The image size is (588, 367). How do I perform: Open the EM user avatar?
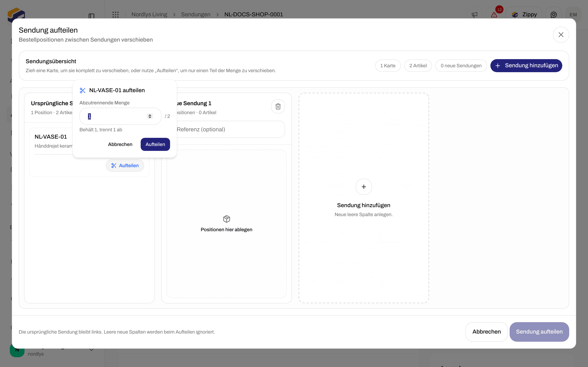(x=573, y=14)
